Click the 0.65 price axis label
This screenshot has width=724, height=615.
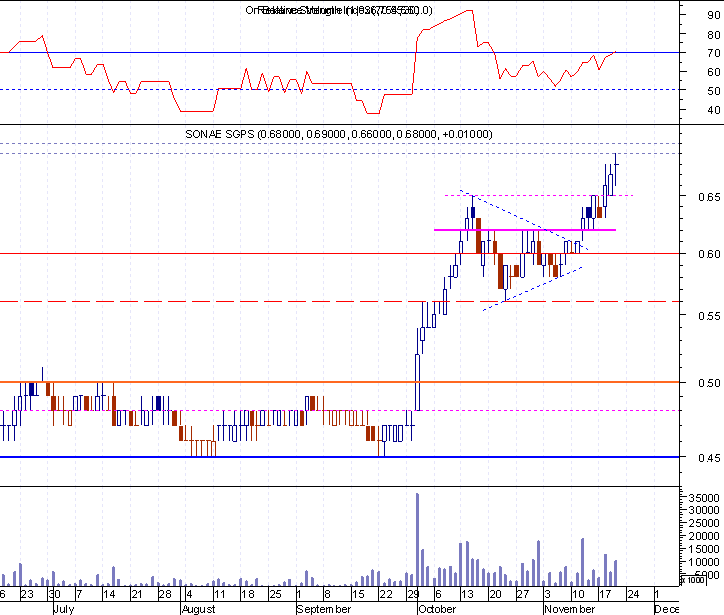coord(709,197)
